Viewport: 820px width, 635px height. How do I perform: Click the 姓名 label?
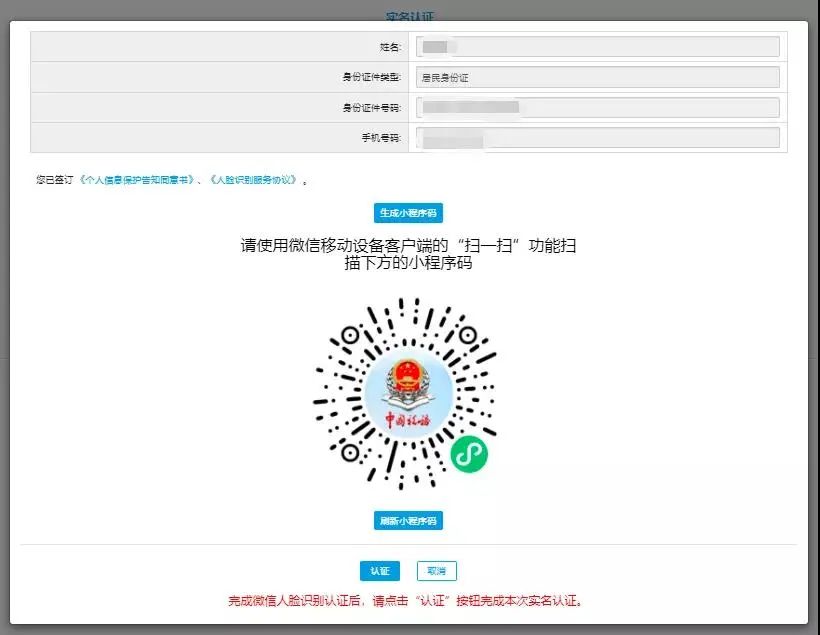390,47
